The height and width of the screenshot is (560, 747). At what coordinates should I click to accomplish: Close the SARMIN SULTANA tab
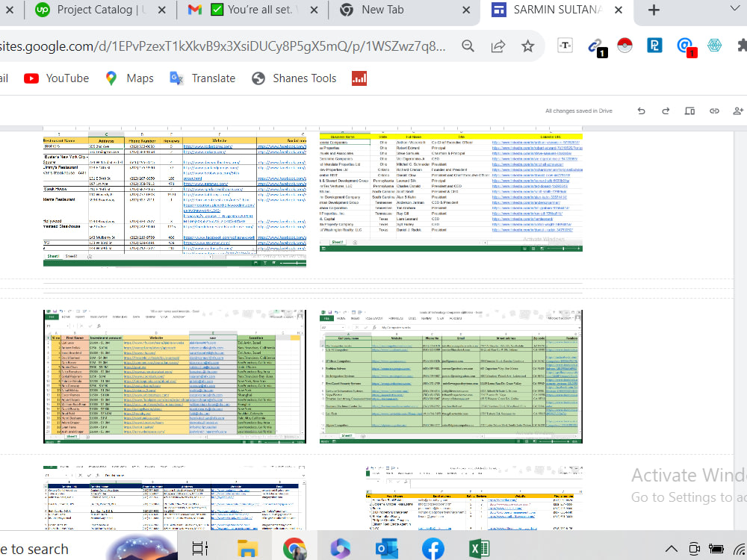(x=619, y=10)
